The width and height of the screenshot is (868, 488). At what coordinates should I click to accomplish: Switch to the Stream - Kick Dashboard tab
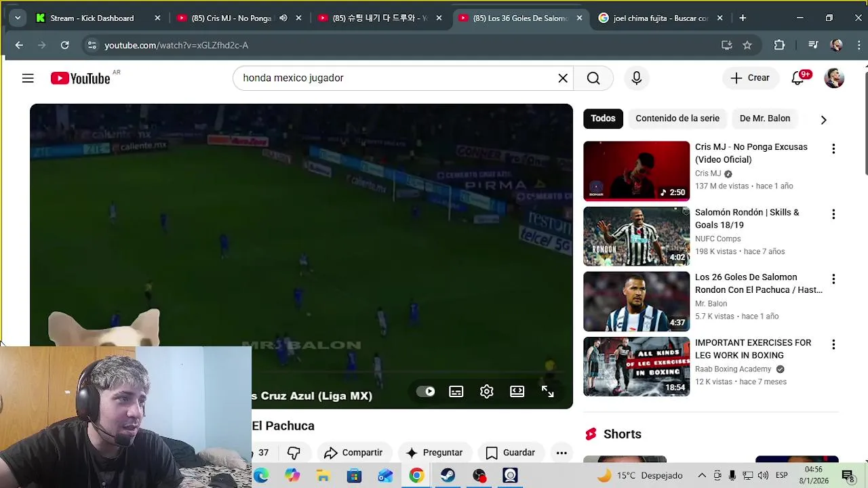tap(98, 18)
